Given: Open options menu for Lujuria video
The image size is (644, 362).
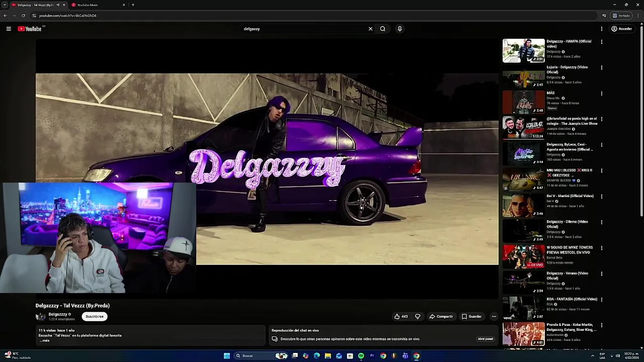Looking at the screenshot, I should coord(601,67).
